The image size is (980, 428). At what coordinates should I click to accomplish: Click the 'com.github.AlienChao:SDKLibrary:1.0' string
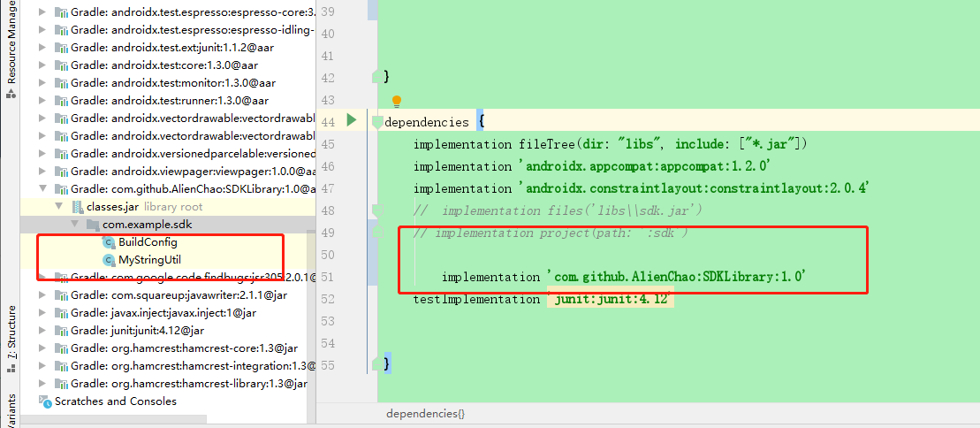point(675,277)
